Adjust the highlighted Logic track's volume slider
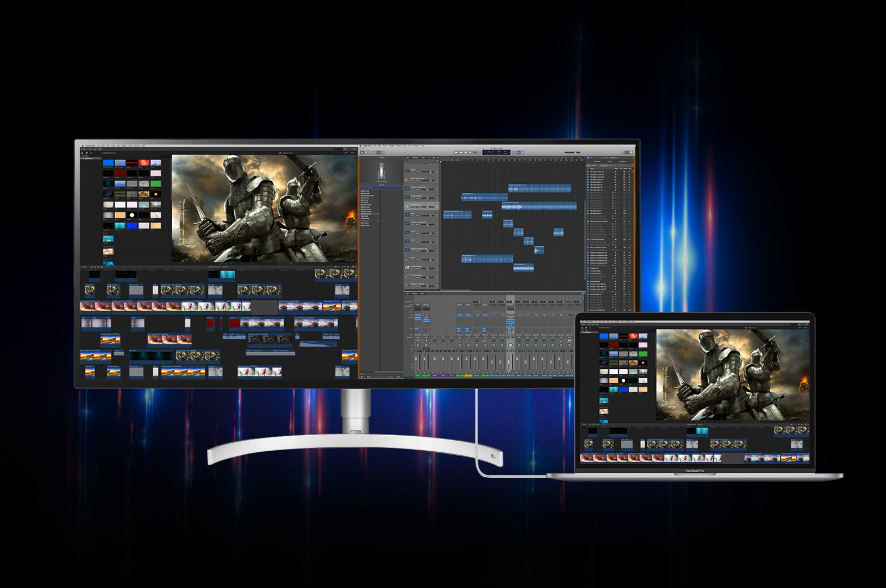The height and width of the screenshot is (588, 886). (427, 207)
